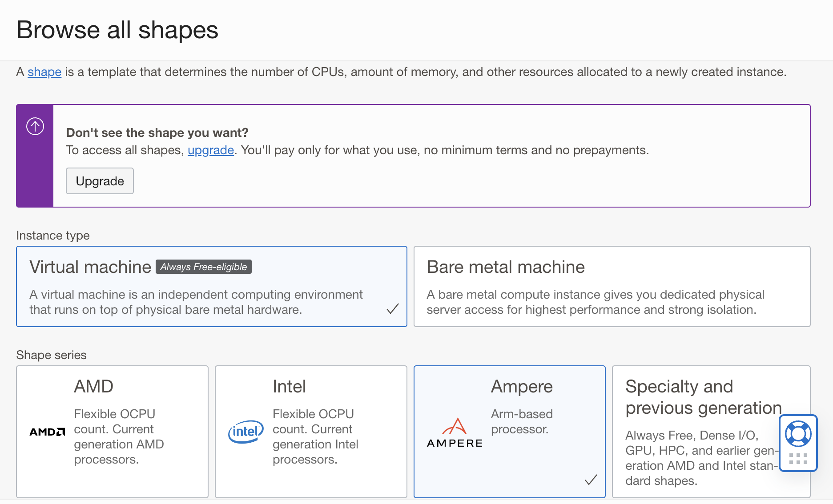Screen dimensions: 833x504
Task: Click the Always Free-eligible badge
Action: [203, 267]
